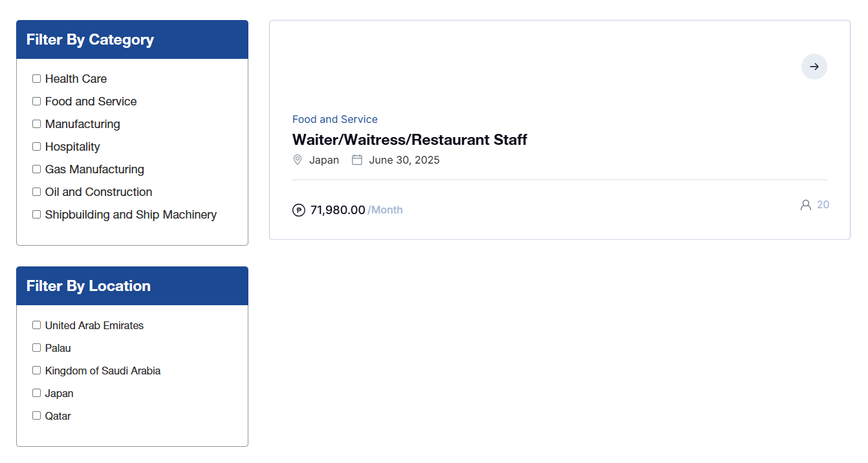This screenshot has height=463, width=868.
Task: Click the peso currency icon
Action: [x=299, y=210]
